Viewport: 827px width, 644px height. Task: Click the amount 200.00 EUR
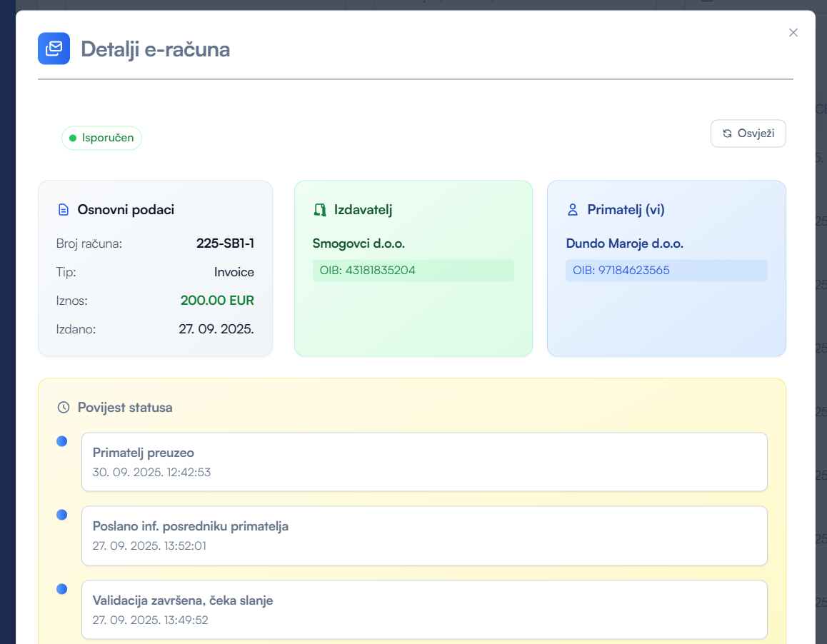point(217,301)
